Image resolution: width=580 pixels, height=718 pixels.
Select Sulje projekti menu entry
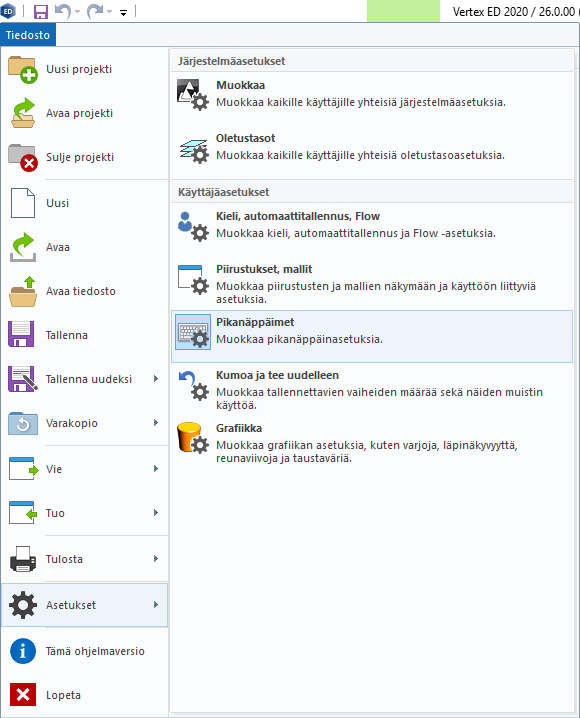pos(85,157)
